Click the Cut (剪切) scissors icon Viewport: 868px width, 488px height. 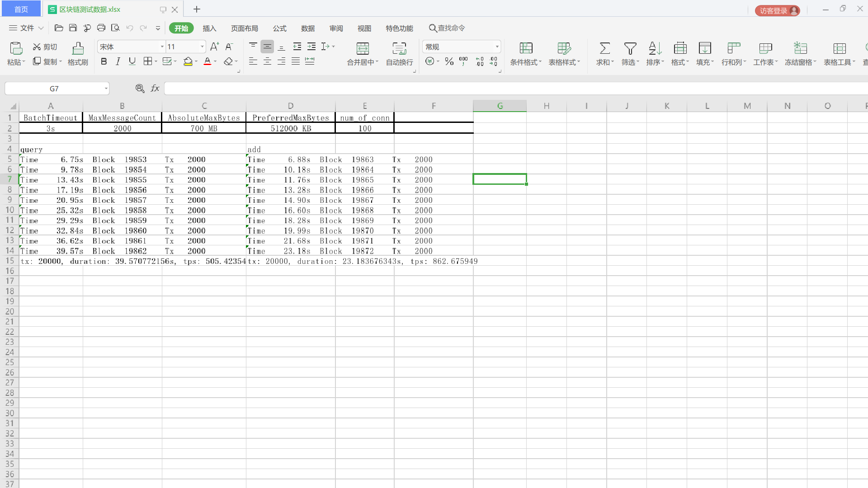(x=37, y=47)
